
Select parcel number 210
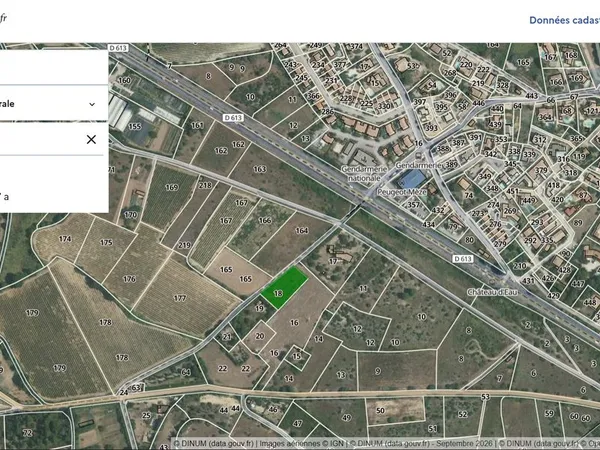(x=519, y=266)
